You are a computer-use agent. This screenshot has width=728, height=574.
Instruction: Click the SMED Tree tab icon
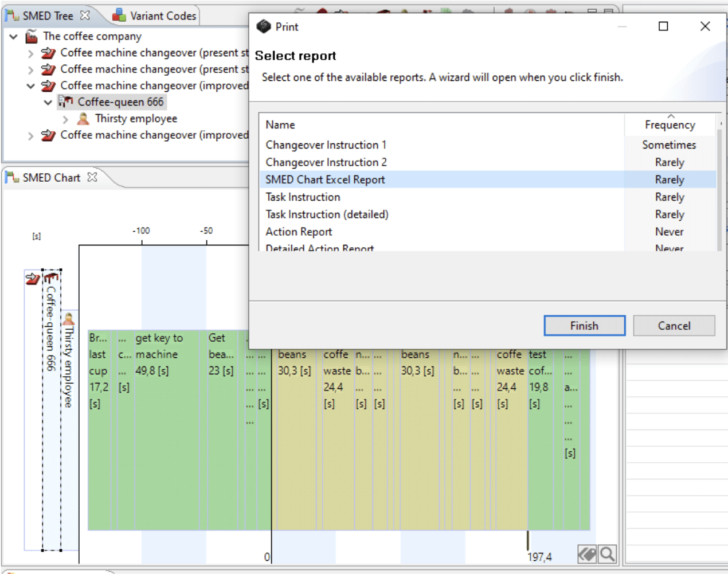click(12, 15)
